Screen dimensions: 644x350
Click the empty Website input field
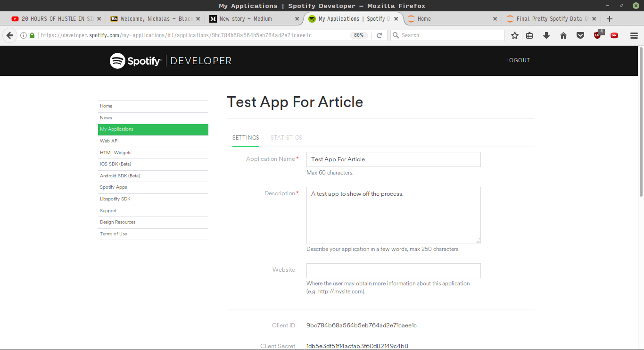[x=394, y=271]
